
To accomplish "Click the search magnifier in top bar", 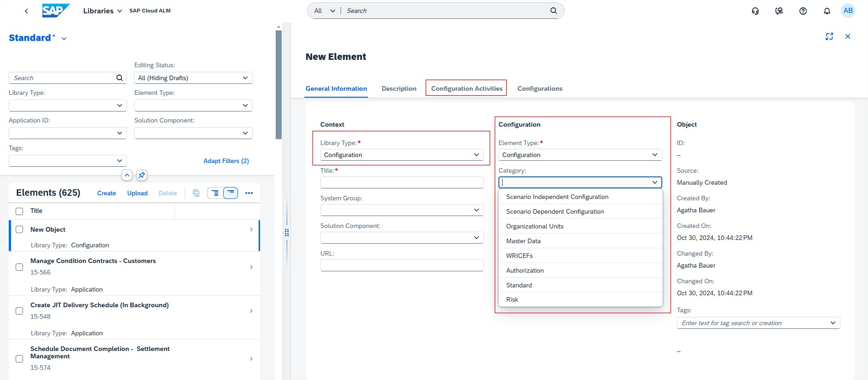I will pos(553,11).
